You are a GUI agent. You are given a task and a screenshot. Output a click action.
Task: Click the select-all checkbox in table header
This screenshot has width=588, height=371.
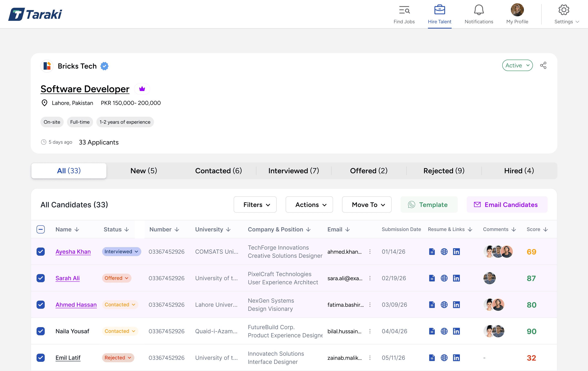(x=41, y=229)
